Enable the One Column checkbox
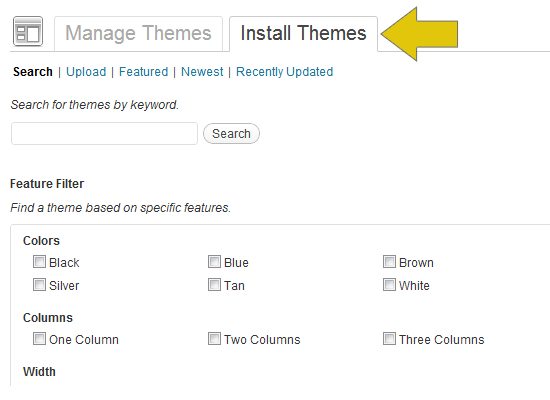Screen dimensions: 550x400 39,339
